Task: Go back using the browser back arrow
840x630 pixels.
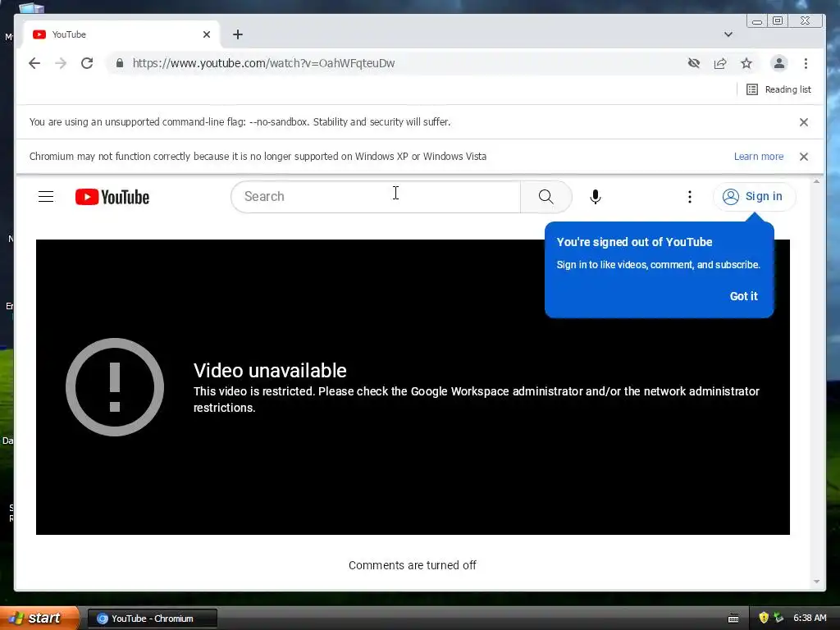Action: (34, 63)
